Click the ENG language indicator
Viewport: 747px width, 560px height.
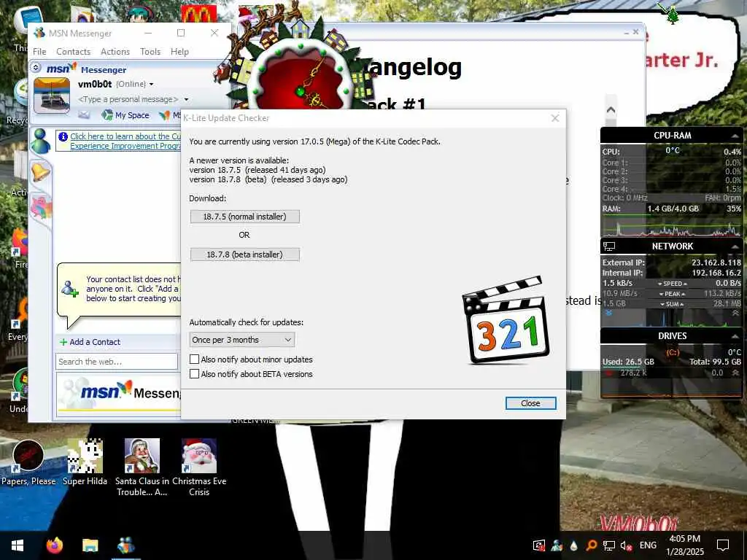click(x=648, y=545)
